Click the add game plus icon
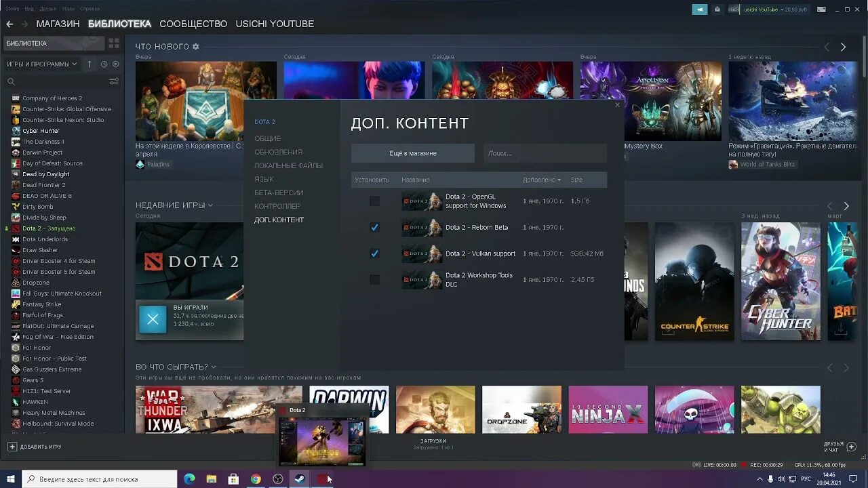868x488 pixels. (12, 447)
